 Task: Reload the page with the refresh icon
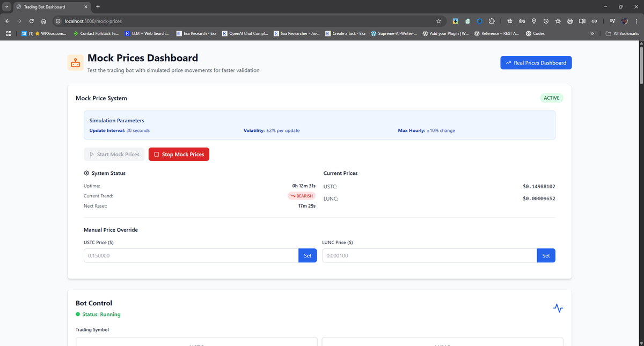[32, 21]
